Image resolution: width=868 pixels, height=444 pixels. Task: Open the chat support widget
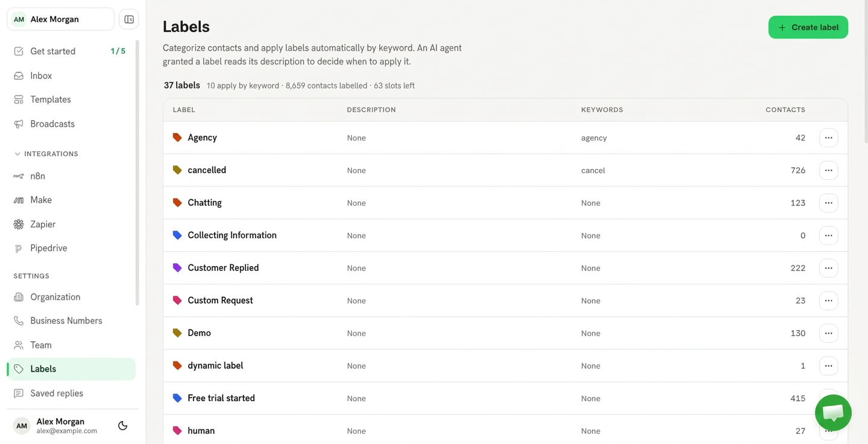(x=833, y=413)
